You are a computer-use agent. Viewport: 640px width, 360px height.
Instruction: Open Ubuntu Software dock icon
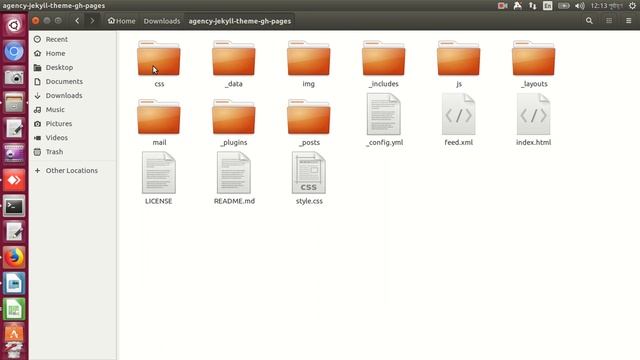(14, 334)
